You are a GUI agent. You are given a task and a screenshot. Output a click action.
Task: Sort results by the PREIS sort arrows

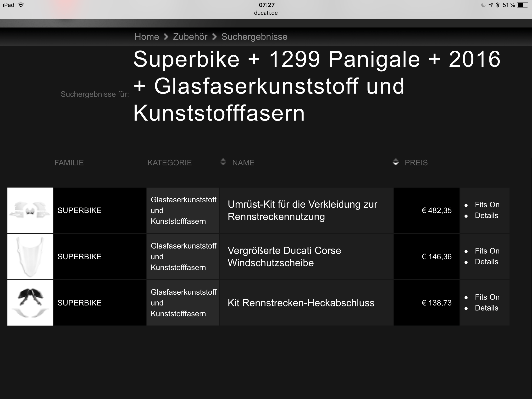click(396, 162)
